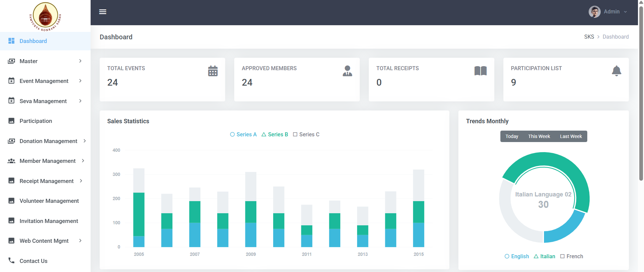The width and height of the screenshot is (644, 272).
Task: Switch to the Last Week tab
Action: (571, 136)
